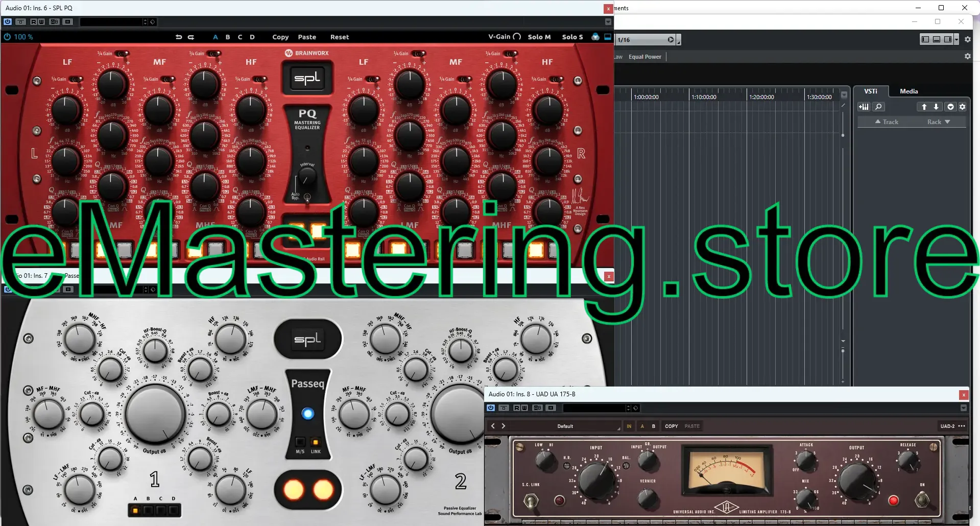Image resolution: width=980 pixels, height=526 pixels.
Task: Switch to the Media tab
Action: [x=909, y=91]
